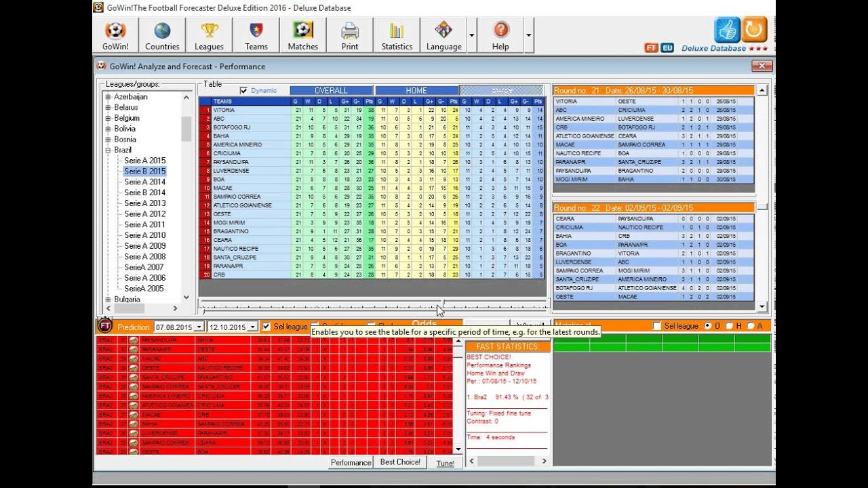
Task: Click the Round no. 21 header bar
Action: pos(654,90)
